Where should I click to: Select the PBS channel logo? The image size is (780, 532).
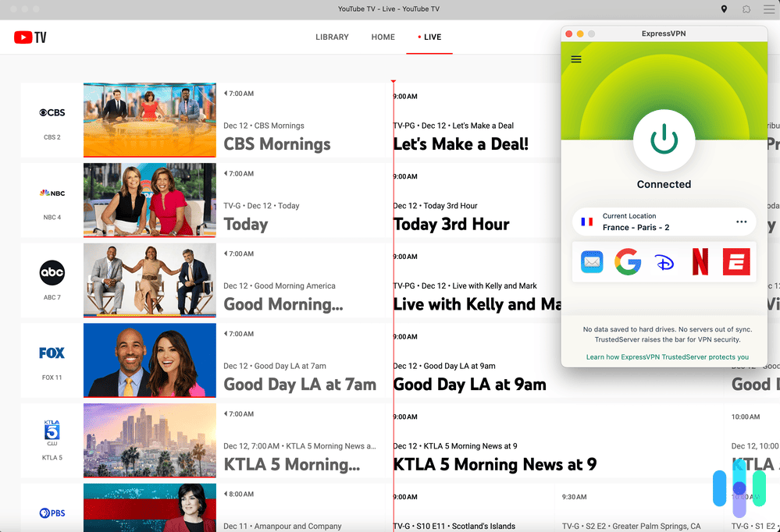51,513
